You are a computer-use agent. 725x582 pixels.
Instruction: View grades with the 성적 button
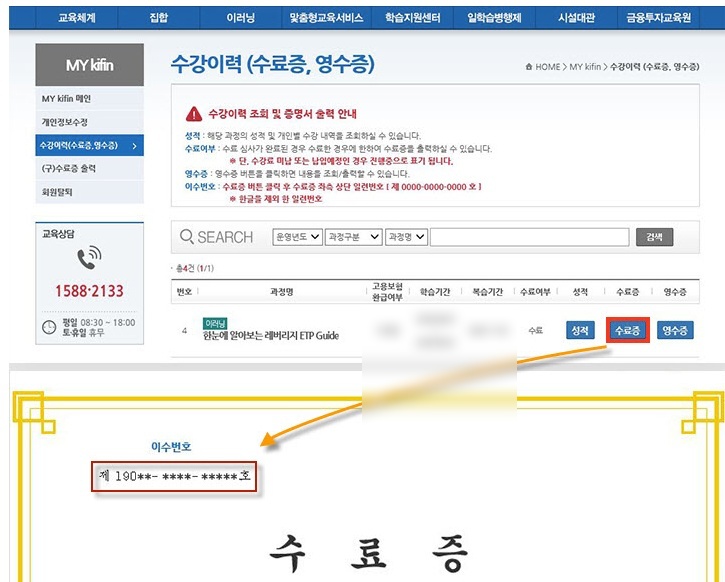[x=580, y=330]
